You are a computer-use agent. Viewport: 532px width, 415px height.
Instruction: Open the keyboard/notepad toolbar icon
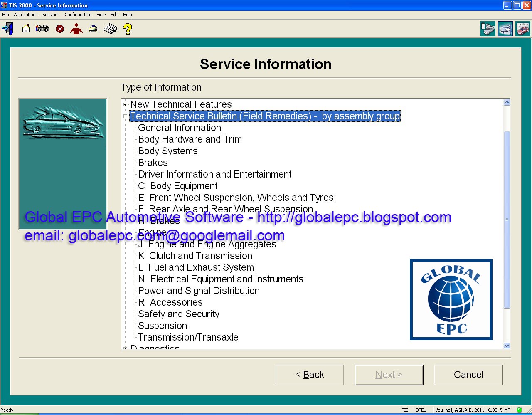tap(111, 29)
